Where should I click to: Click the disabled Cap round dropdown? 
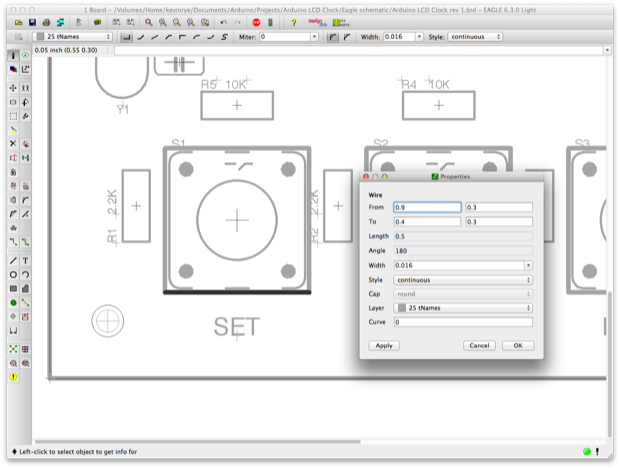463,294
